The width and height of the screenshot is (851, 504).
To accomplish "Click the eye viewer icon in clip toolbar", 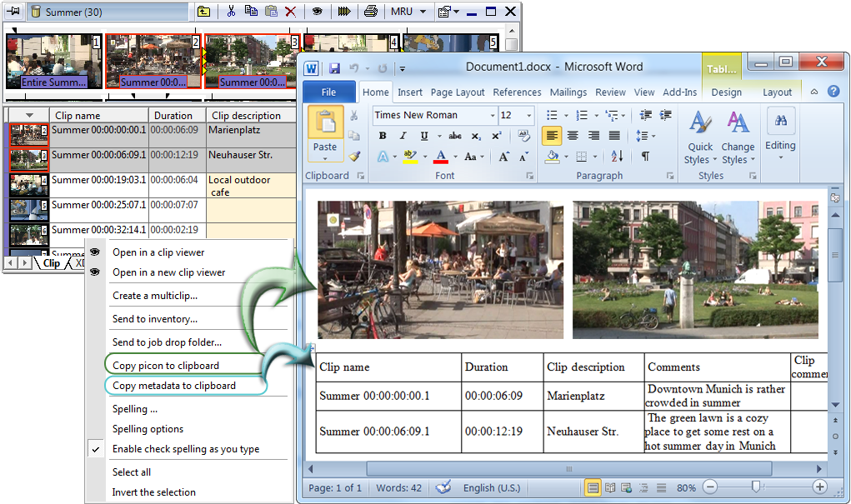I will click(318, 12).
